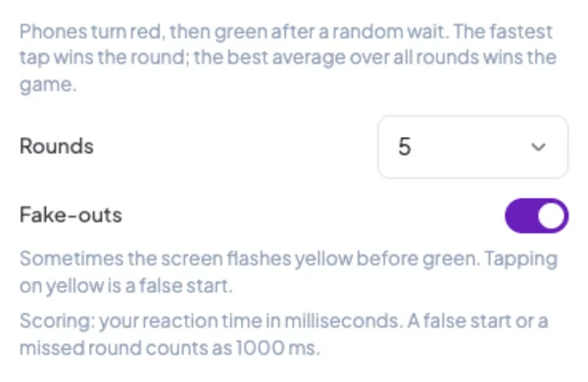Click the Rounds label
Image resolution: width=588 pixels, height=382 pixels.
56,146
